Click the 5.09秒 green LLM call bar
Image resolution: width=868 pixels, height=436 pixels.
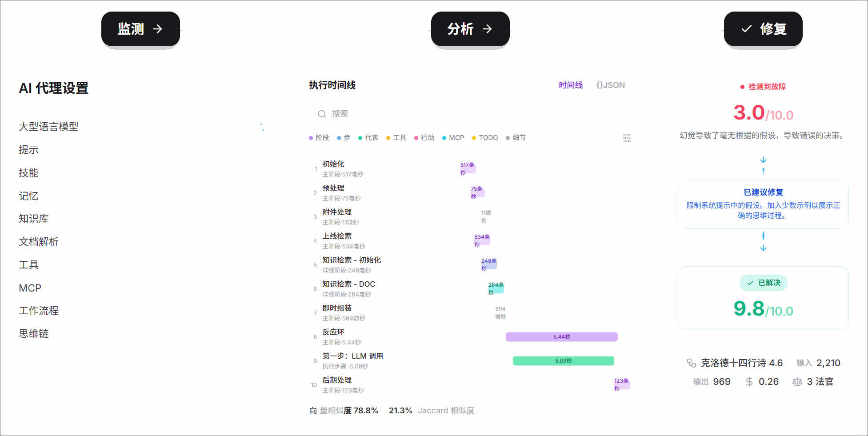563,361
